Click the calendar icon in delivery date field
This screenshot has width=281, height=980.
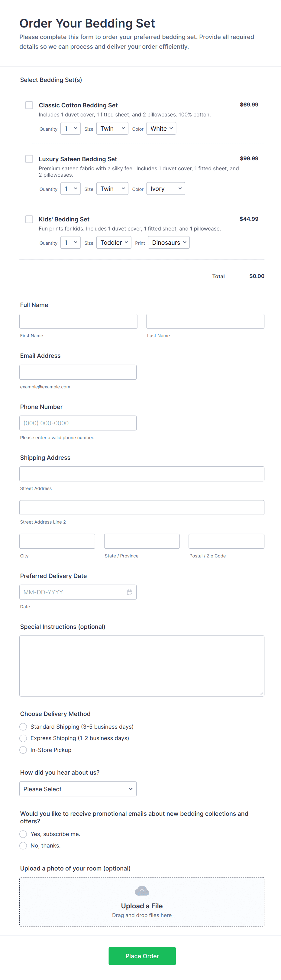[129, 592]
